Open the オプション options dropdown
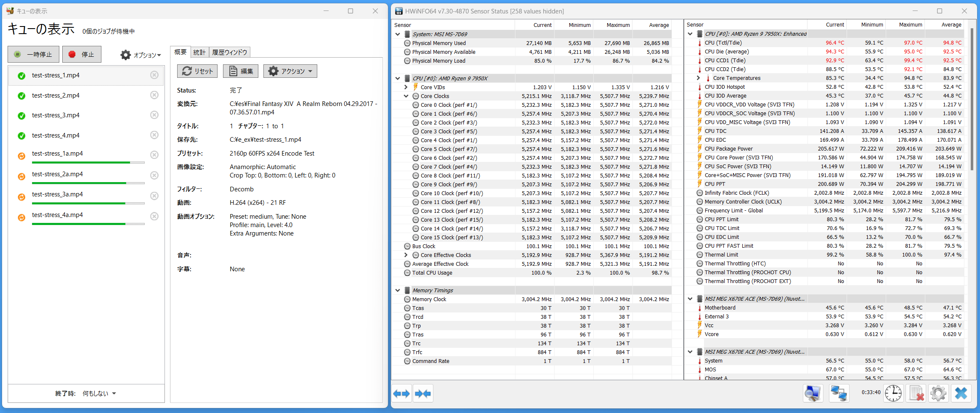This screenshot has width=980, height=413. coord(141,55)
